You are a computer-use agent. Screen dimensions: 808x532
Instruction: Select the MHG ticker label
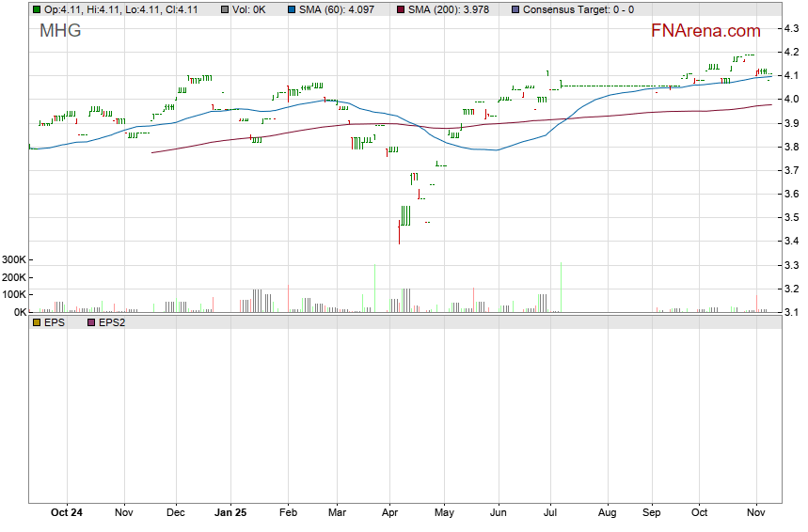point(60,30)
